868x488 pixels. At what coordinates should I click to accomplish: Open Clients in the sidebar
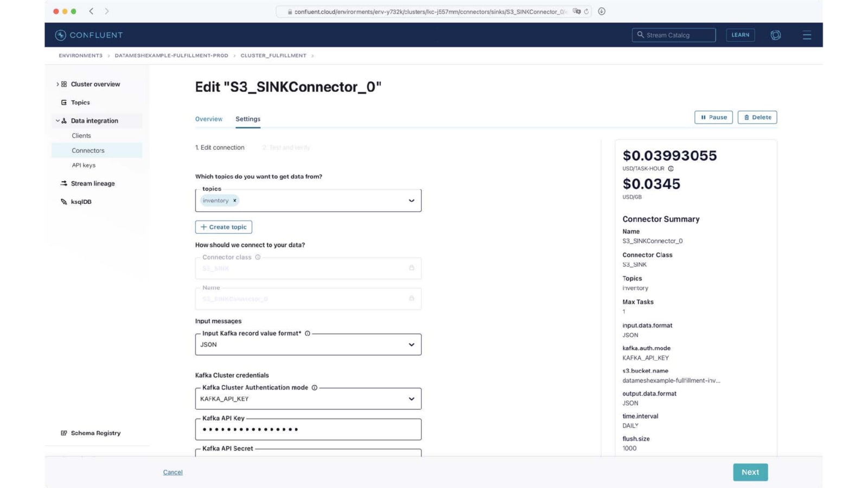(81, 136)
